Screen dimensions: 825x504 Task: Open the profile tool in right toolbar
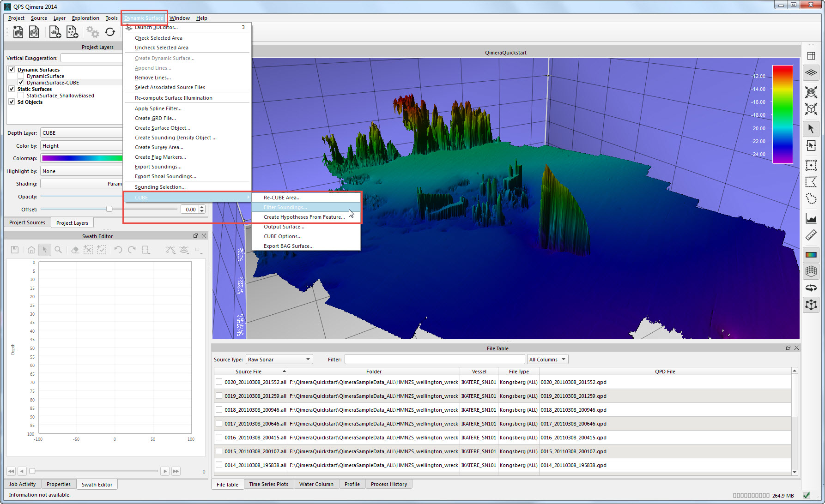[811, 218]
